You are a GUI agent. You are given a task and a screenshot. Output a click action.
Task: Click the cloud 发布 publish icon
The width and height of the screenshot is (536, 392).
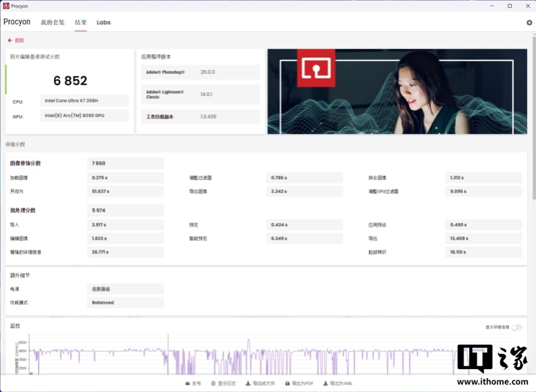pyautogui.click(x=188, y=384)
